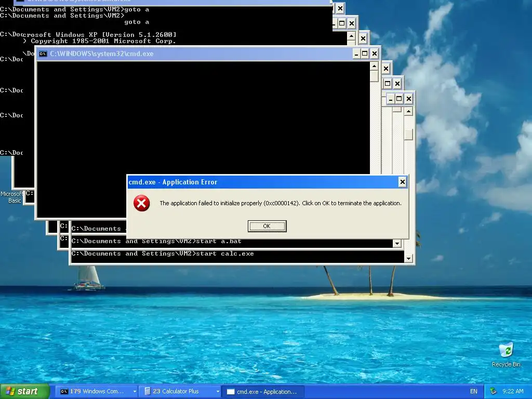532x399 pixels.
Task: Click scrollbar thumb of the 'start calc.exe' cmd window
Action: coord(408,135)
